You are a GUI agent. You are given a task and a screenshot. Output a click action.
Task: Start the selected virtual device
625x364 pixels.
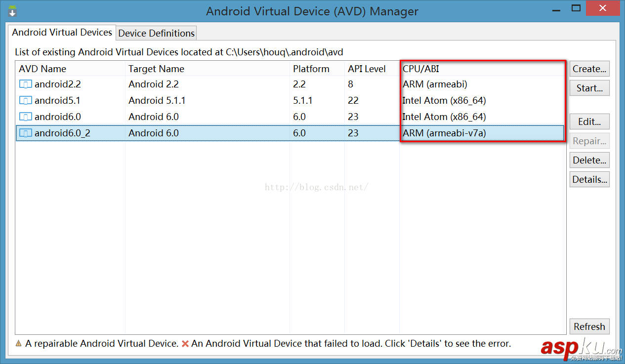[x=589, y=87]
